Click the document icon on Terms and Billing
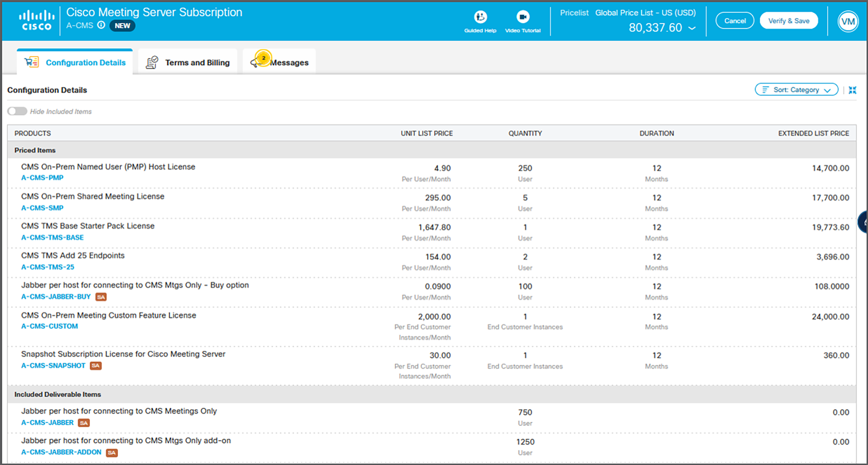 coord(152,62)
